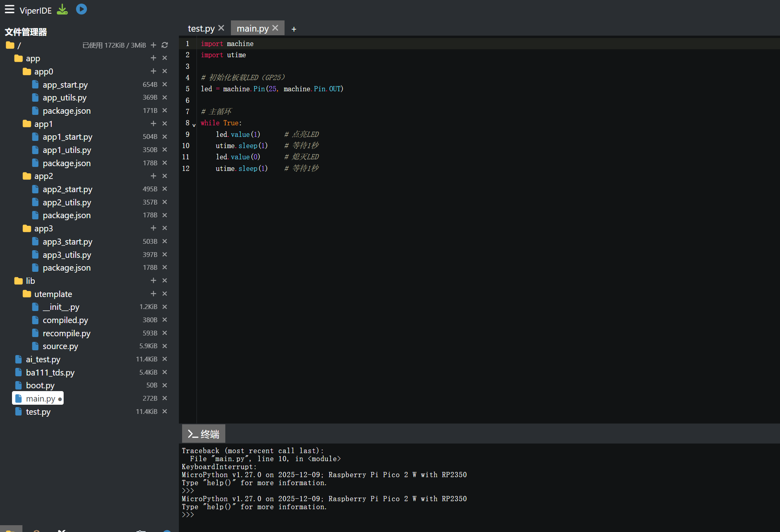780x532 pixels.
Task: Open boot.py in the file tree
Action: pos(40,385)
